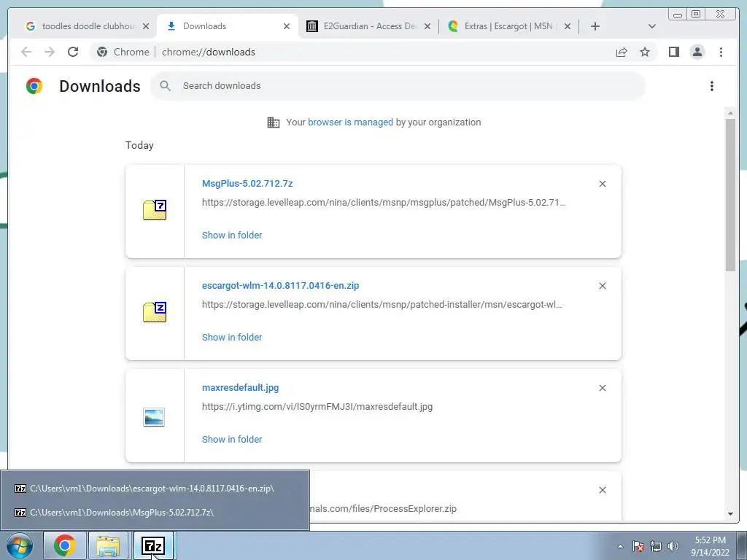The height and width of the screenshot is (560, 747).
Task: Click the escargot patched-installer source URL
Action: click(x=382, y=304)
